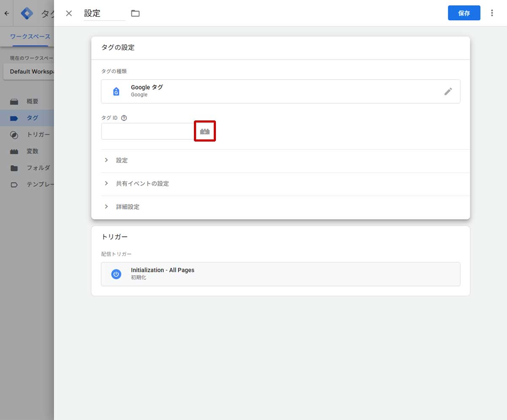Image resolution: width=507 pixels, height=420 pixels.
Task: Click the トリガー section heading
Action: point(114,237)
